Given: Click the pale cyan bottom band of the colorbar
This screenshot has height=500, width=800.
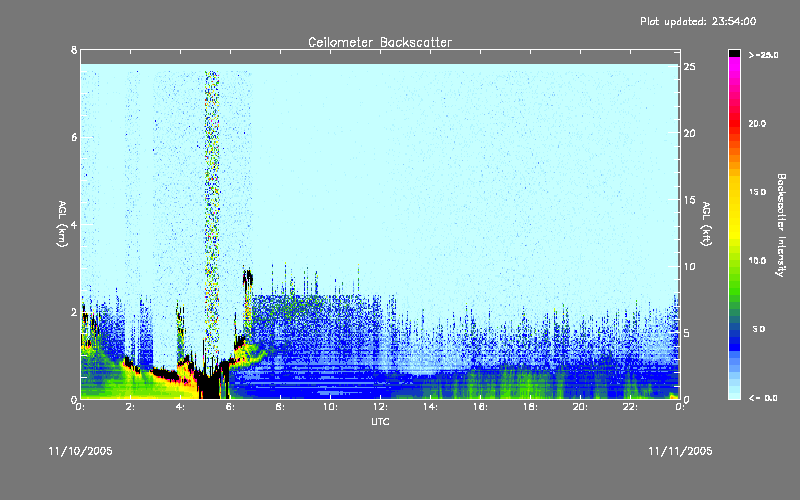Looking at the screenshot, I should [x=734, y=394].
